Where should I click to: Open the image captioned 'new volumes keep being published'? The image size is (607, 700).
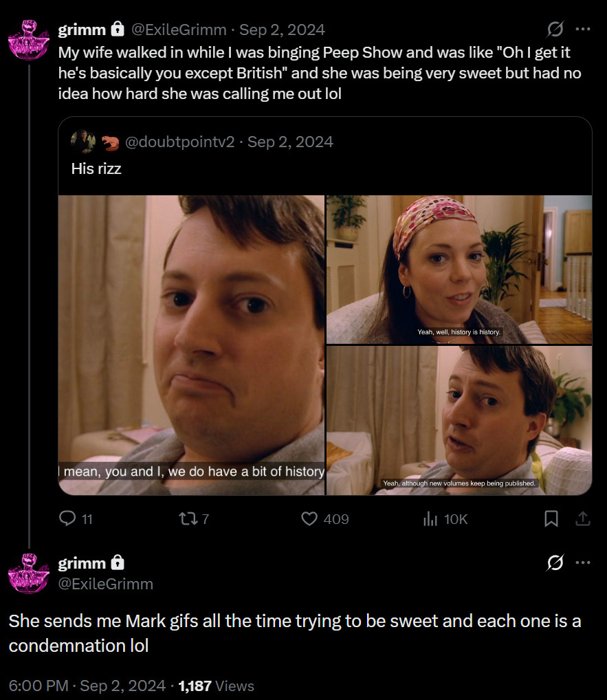[459, 419]
